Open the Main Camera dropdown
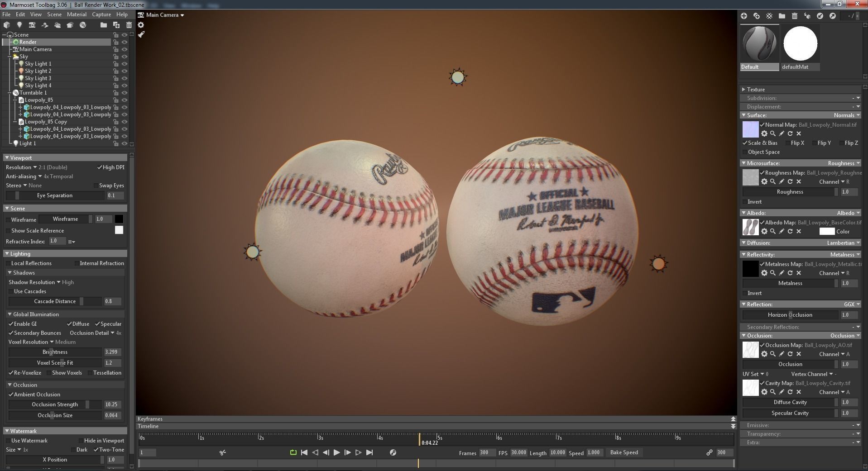This screenshot has height=471, width=868. coord(165,15)
